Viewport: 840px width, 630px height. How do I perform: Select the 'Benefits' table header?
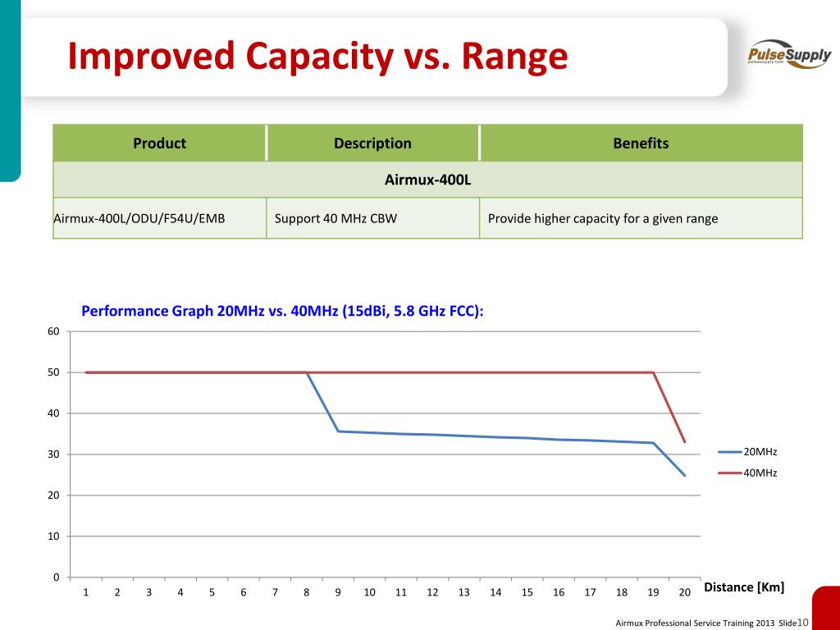coord(641,143)
